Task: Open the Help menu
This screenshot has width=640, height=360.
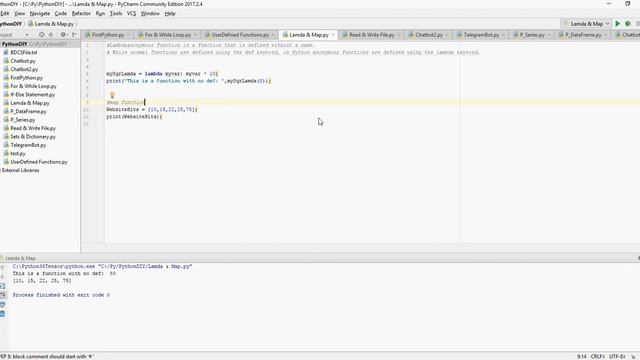Action: coord(170,13)
